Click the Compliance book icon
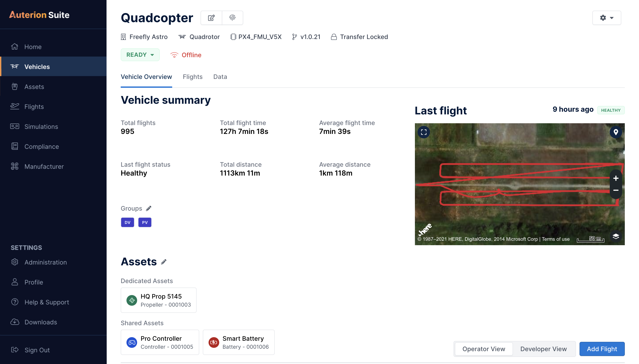The width and height of the screenshot is (639, 364). (x=14, y=146)
